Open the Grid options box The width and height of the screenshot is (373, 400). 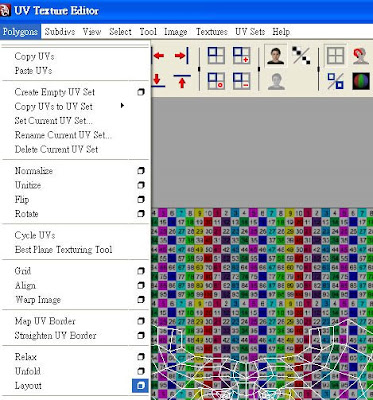pos(141,271)
